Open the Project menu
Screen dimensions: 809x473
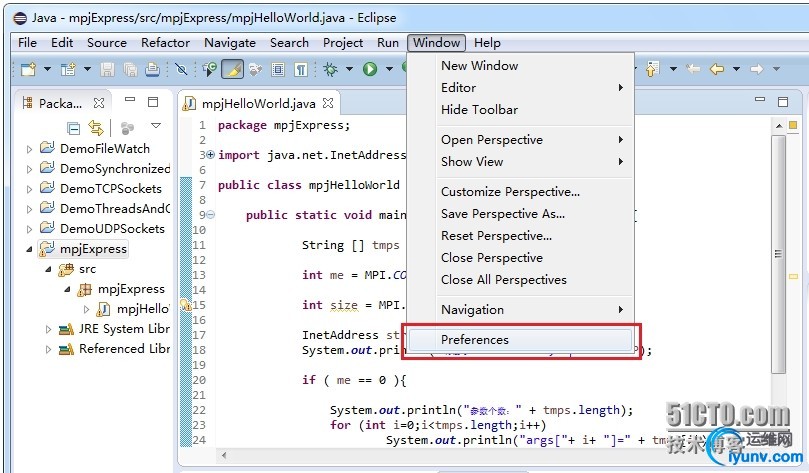pyautogui.click(x=343, y=43)
